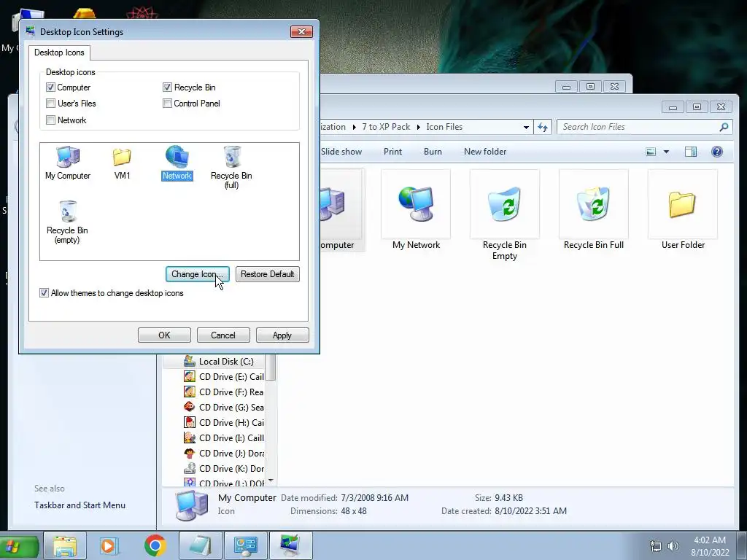Open the view options dropdown arrow
Viewport: 747px width, 560px height.
(x=667, y=152)
